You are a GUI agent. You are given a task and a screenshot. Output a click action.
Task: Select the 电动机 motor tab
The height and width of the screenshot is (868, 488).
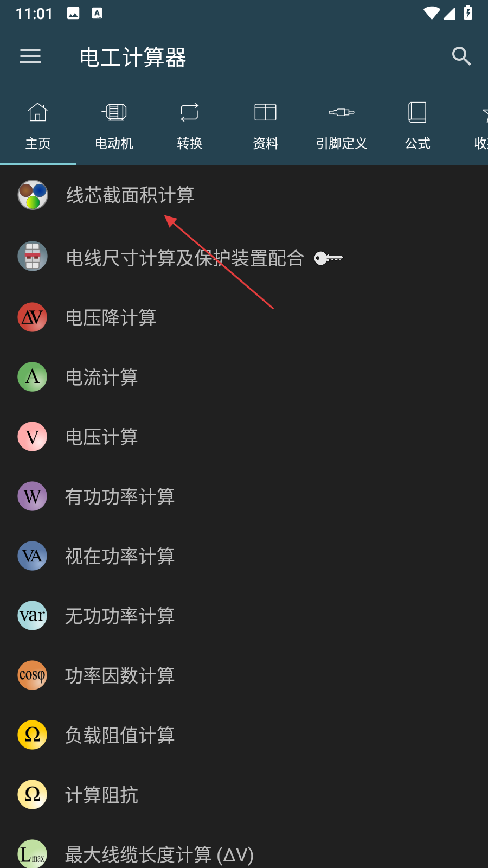[x=114, y=126]
